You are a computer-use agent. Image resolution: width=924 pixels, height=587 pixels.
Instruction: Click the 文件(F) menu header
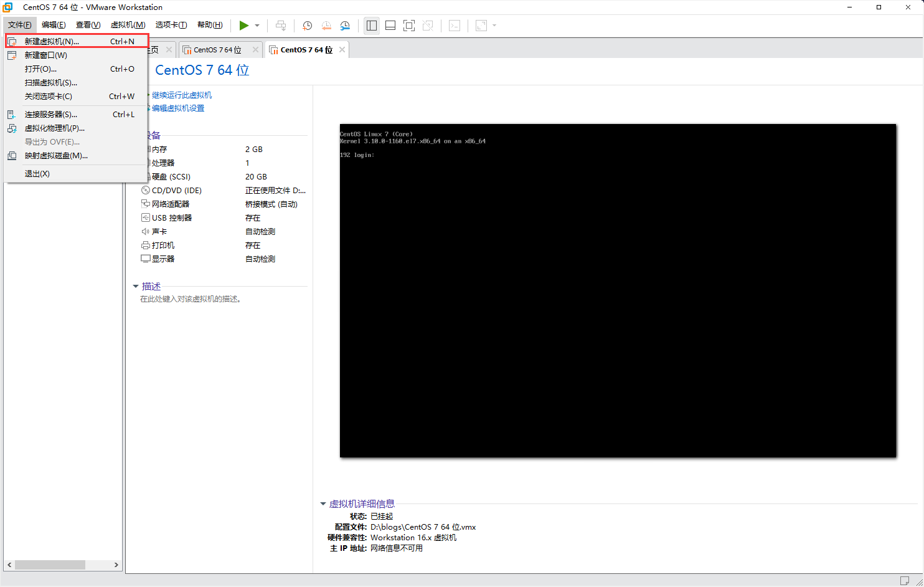pos(20,25)
